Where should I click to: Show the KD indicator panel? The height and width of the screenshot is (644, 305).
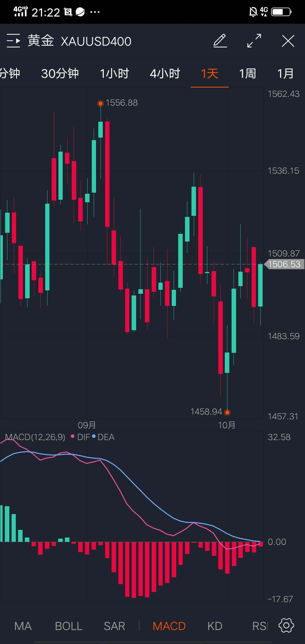coord(215,626)
